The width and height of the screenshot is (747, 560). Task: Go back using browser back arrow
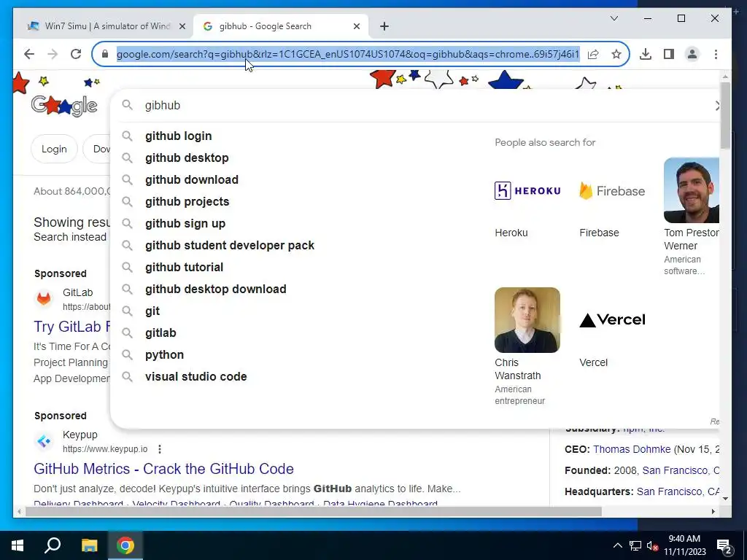coord(29,54)
